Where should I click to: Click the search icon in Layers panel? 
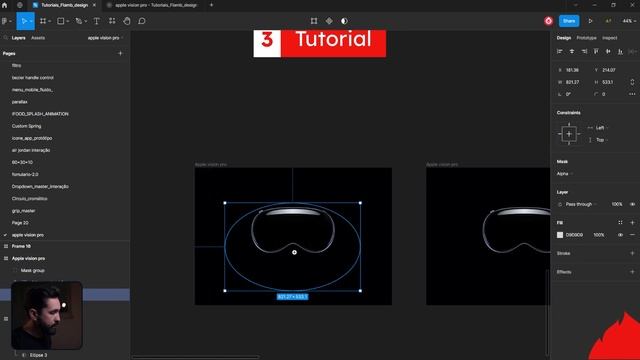tap(5, 38)
